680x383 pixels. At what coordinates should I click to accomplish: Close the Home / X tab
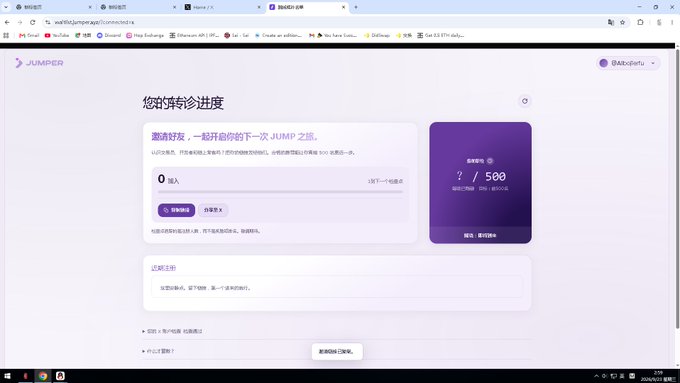259,7
